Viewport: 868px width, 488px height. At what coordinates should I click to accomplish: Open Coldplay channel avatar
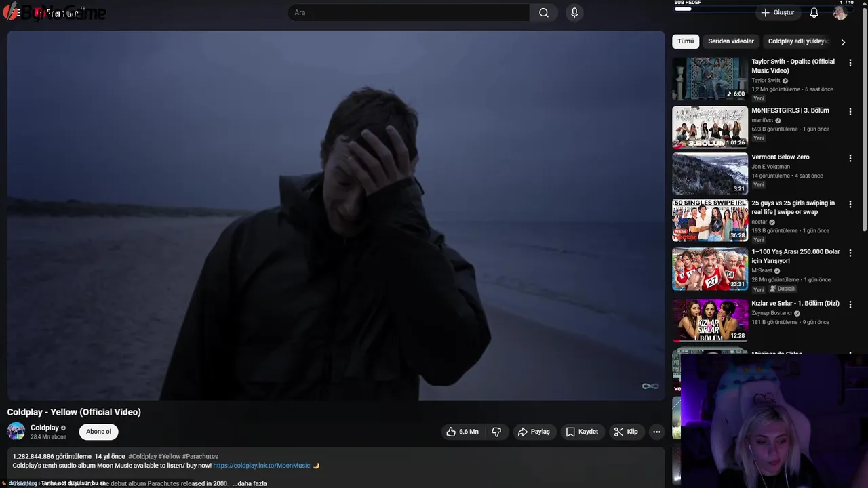pos(16,431)
